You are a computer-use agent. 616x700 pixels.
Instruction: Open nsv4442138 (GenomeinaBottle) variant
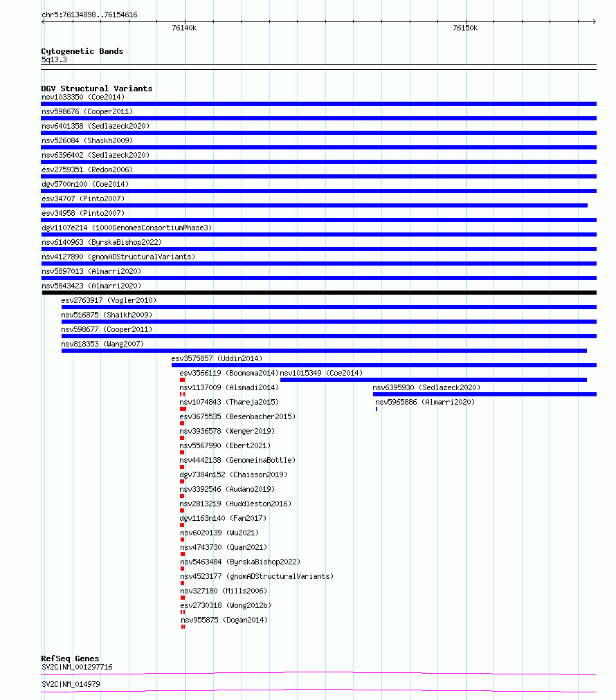[x=237, y=460]
